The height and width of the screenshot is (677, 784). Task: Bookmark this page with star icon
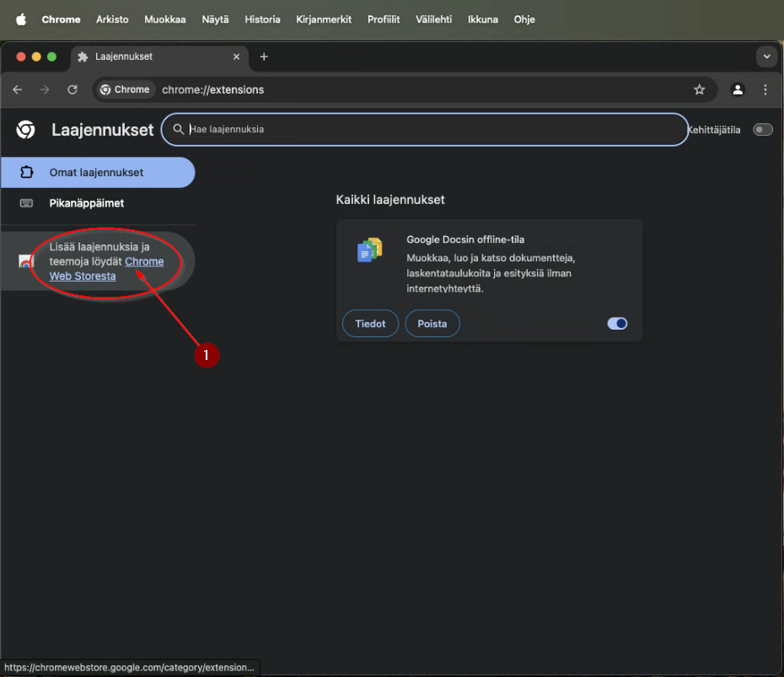tap(699, 89)
